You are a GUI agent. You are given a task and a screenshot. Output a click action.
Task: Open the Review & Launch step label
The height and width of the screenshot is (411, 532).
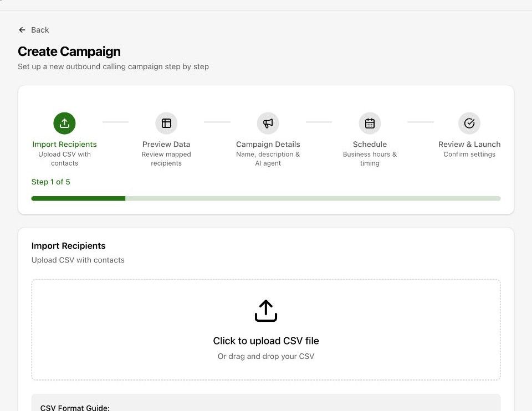pos(469,144)
